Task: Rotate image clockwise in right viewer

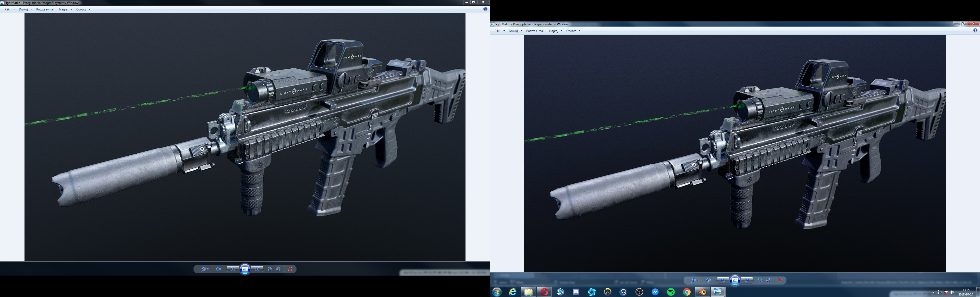Action: tap(768, 280)
